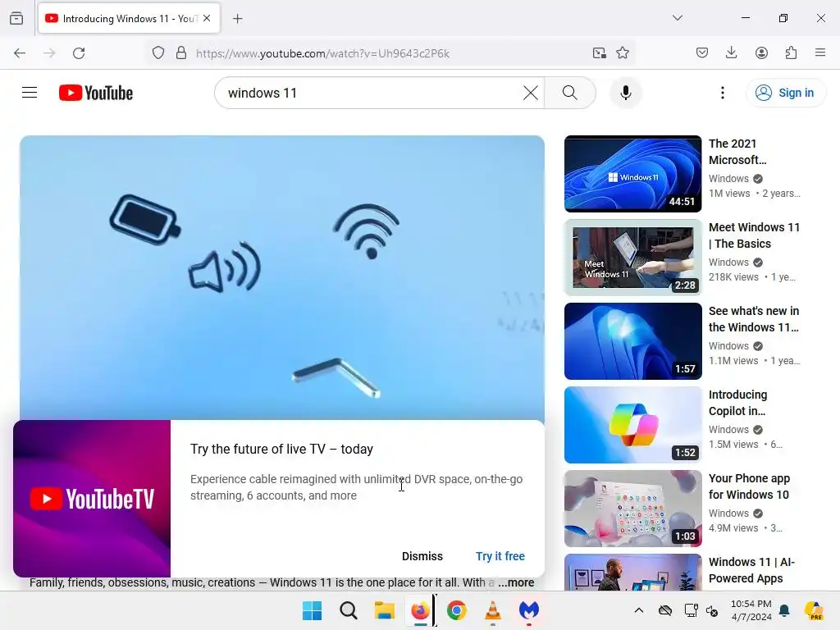Click title See what's new in Windows 11

753,319
